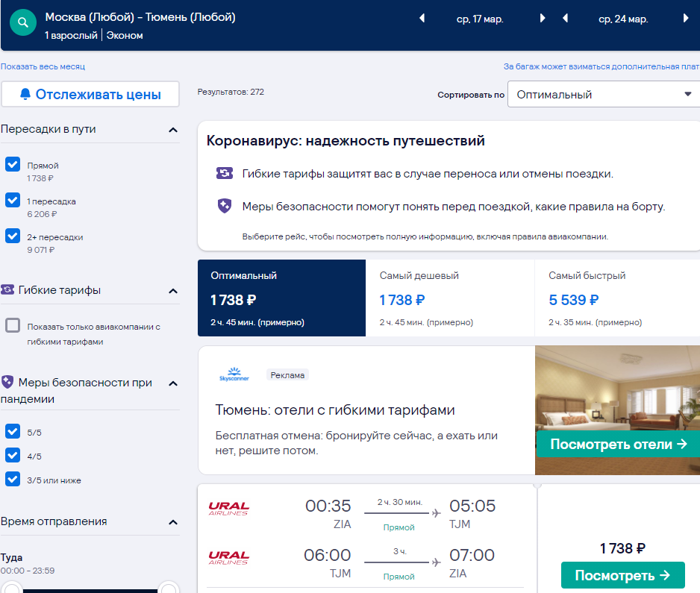Go to next return date after 24 мар.
Viewport: 700px width, 593px height.
coord(686,19)
